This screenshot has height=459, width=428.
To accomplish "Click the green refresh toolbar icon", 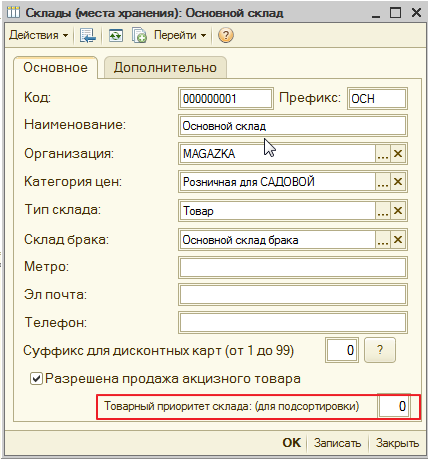I will point(116,35).
